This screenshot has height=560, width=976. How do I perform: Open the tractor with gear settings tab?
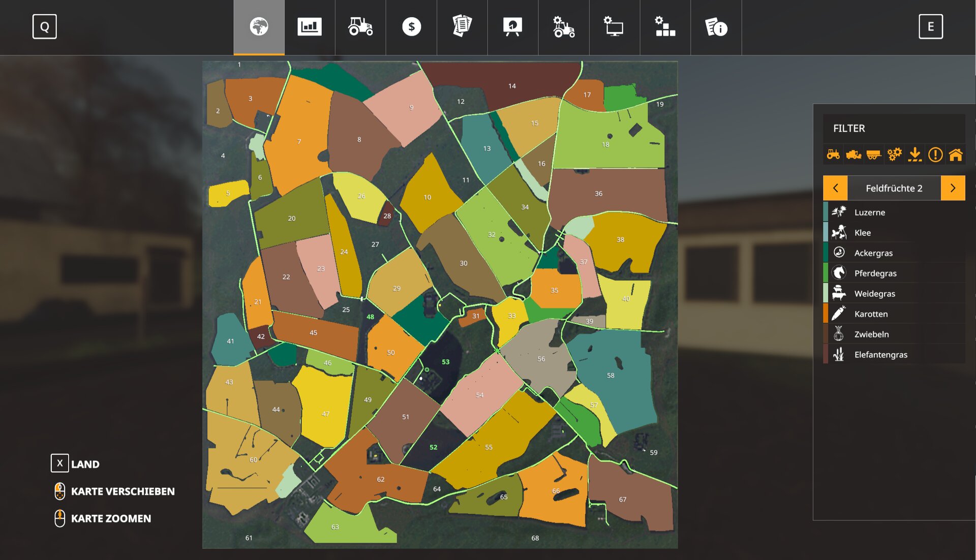563,27
